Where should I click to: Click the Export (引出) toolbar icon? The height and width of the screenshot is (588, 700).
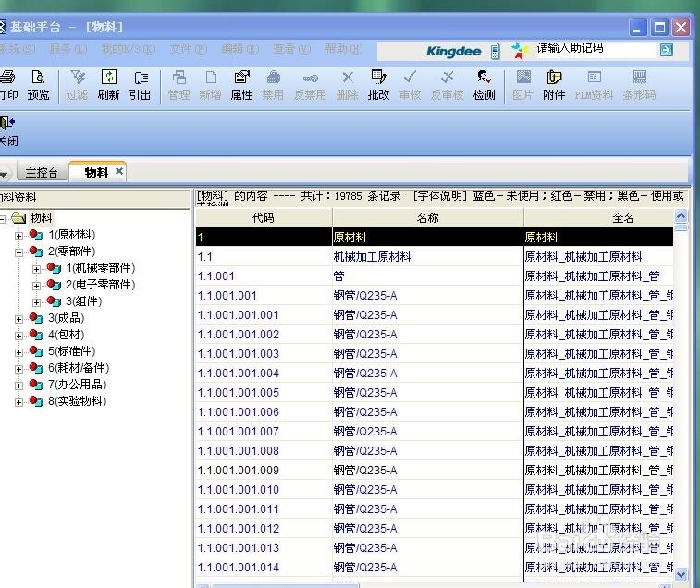tap(141, 85)
